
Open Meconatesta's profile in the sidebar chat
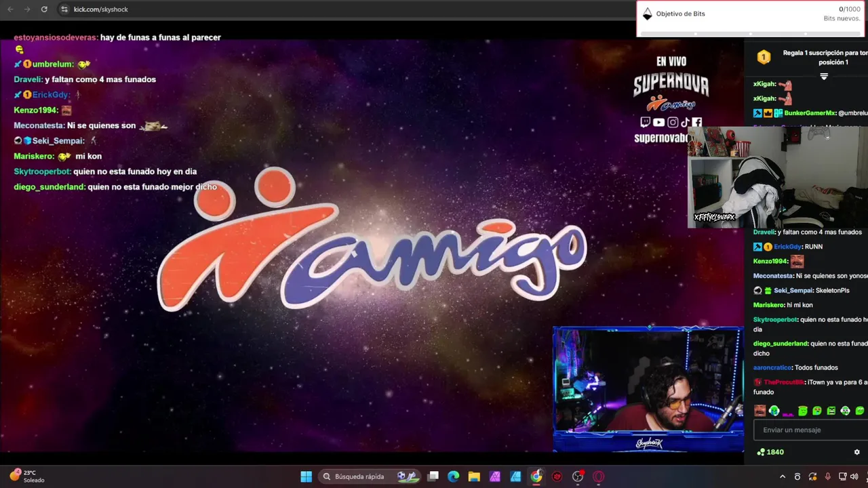tap(773, 276)
